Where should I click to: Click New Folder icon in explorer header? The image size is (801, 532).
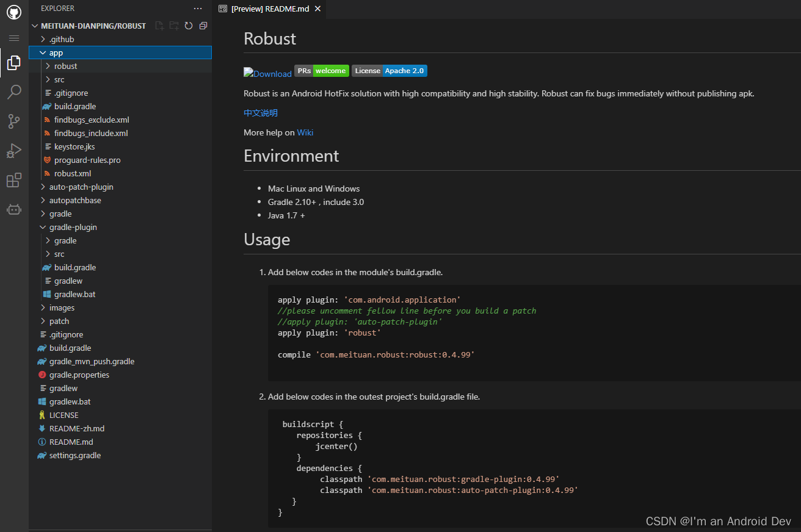pyautogui.click(x=174, y=26)
